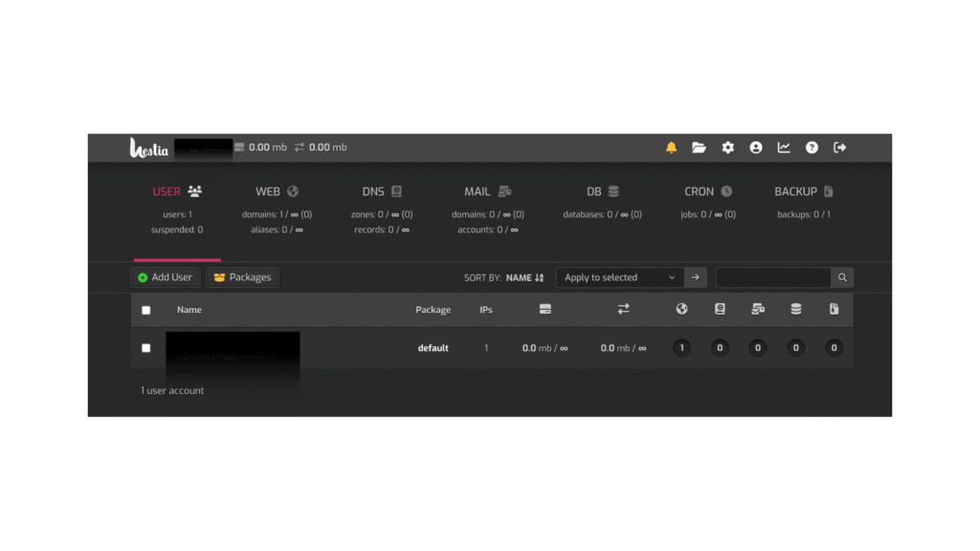Click the search magnifier icon
980x551 pixels.
click(842, 277)
